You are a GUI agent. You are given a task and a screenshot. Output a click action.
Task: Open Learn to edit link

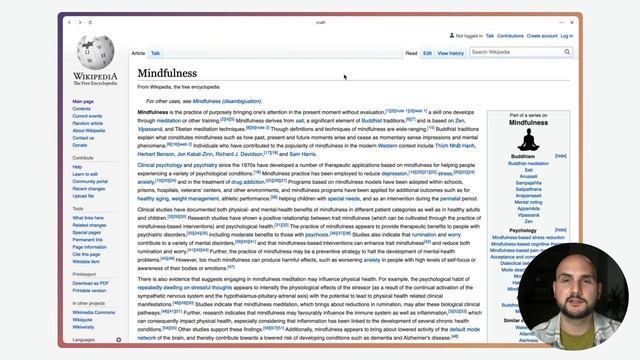pos(85,174)
